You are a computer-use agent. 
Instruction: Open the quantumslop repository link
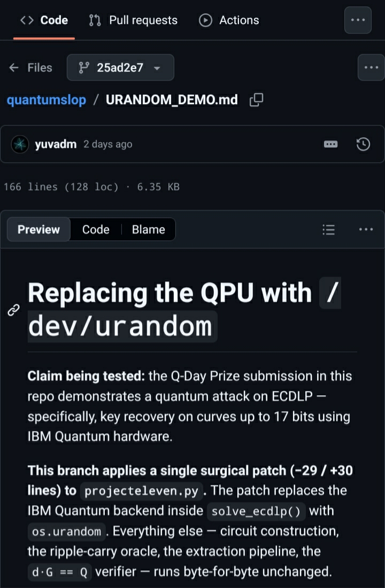46,100
